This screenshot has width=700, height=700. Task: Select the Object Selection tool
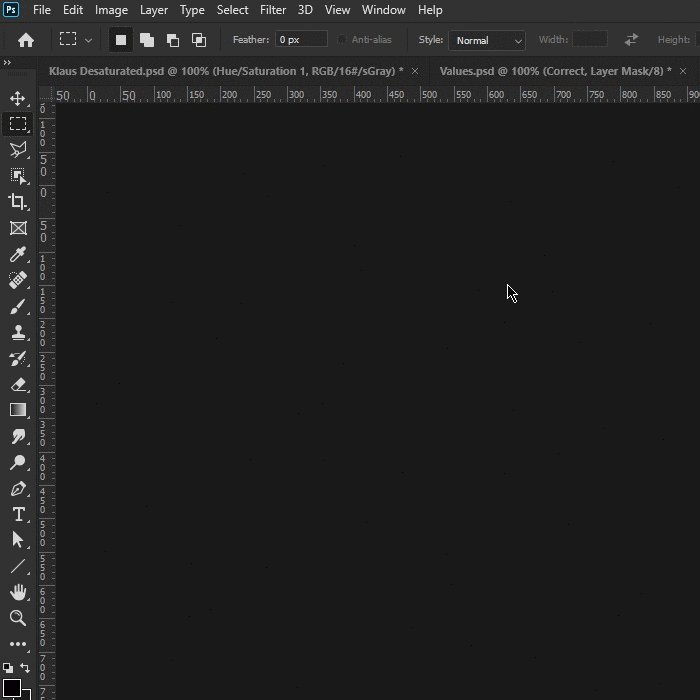[x=18, y=176]
